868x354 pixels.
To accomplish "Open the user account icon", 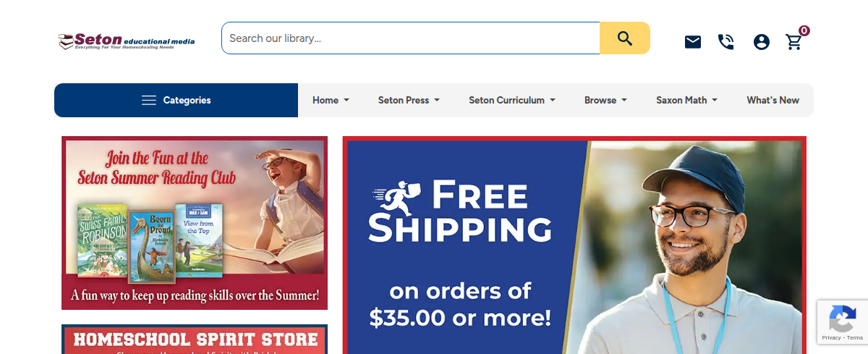I will [x=761, y=42].
